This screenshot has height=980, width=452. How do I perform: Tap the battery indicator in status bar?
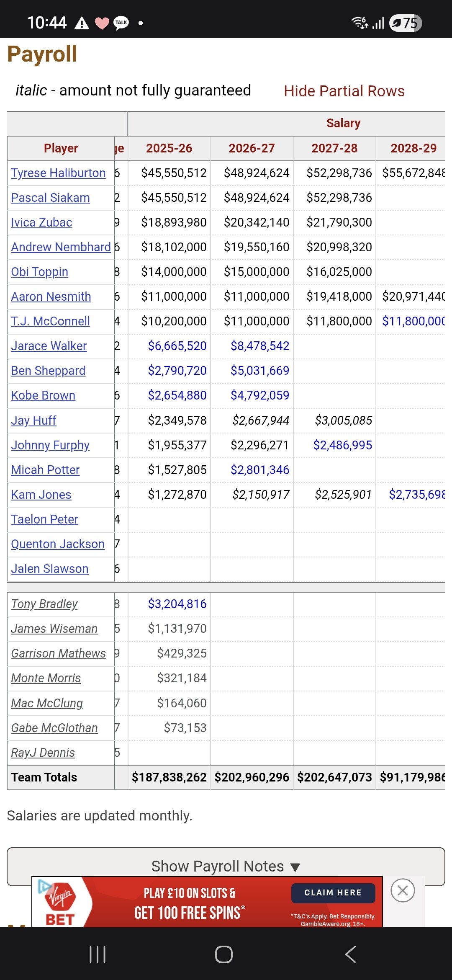(406, 23)
